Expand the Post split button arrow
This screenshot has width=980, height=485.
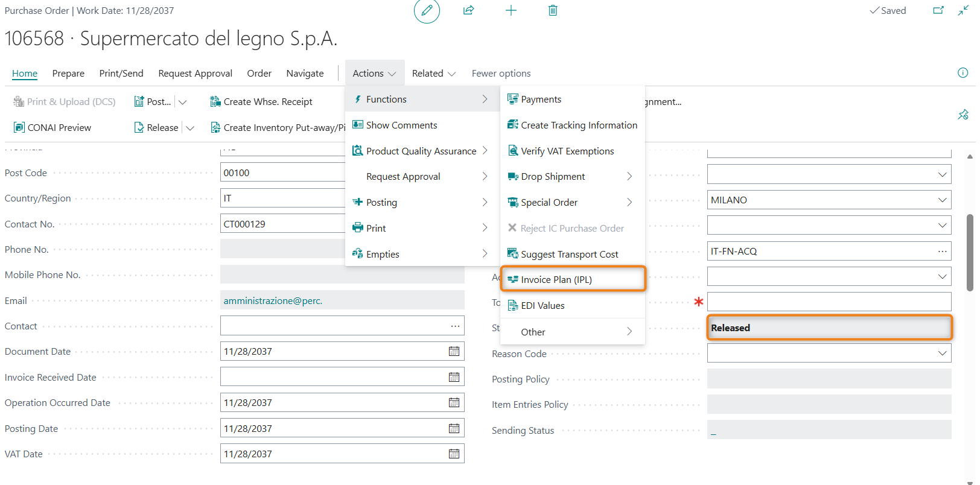(x=183, y=102)
